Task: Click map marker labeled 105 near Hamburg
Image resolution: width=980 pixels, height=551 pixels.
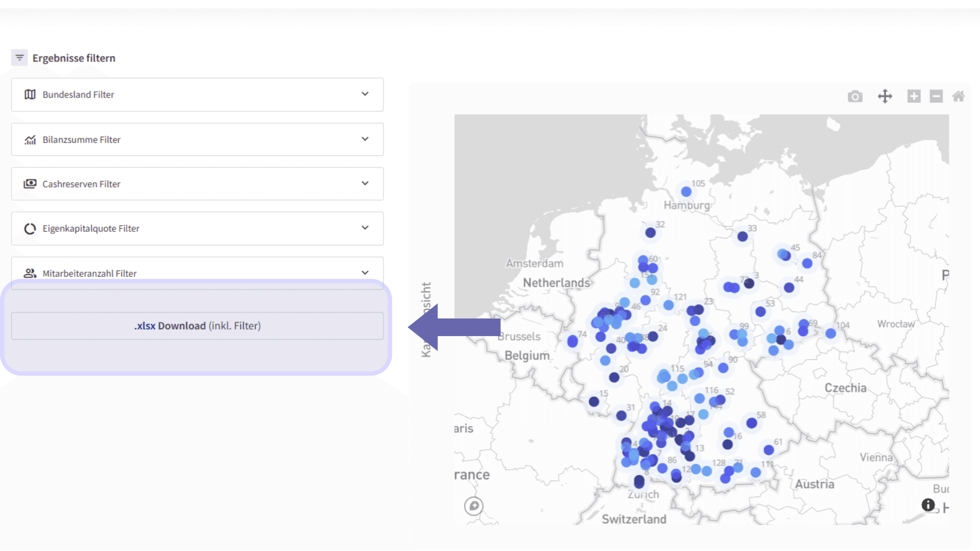Action: pos(686,191)
